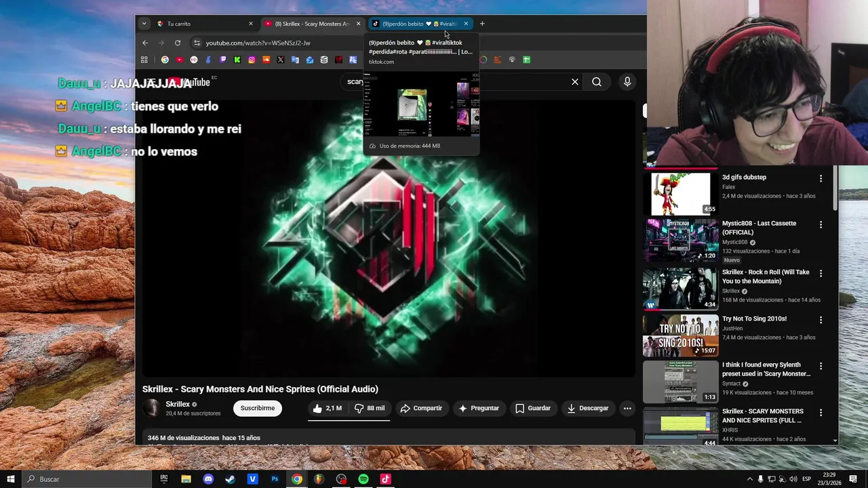The image size is (868, 488).
Task: Open the green plus bookmark icon
Action: point(526,60)
